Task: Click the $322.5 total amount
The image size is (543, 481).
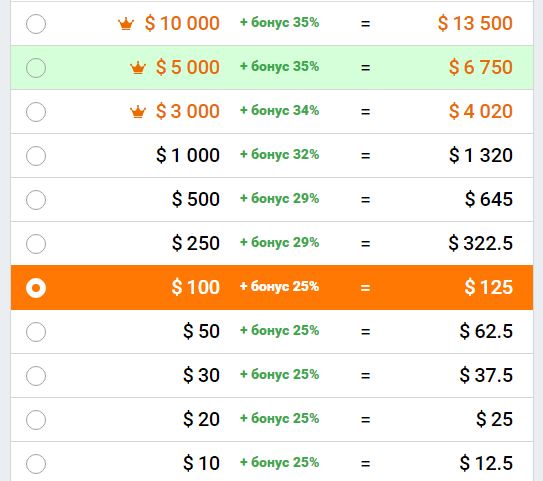Action: (x=480, y=243)
